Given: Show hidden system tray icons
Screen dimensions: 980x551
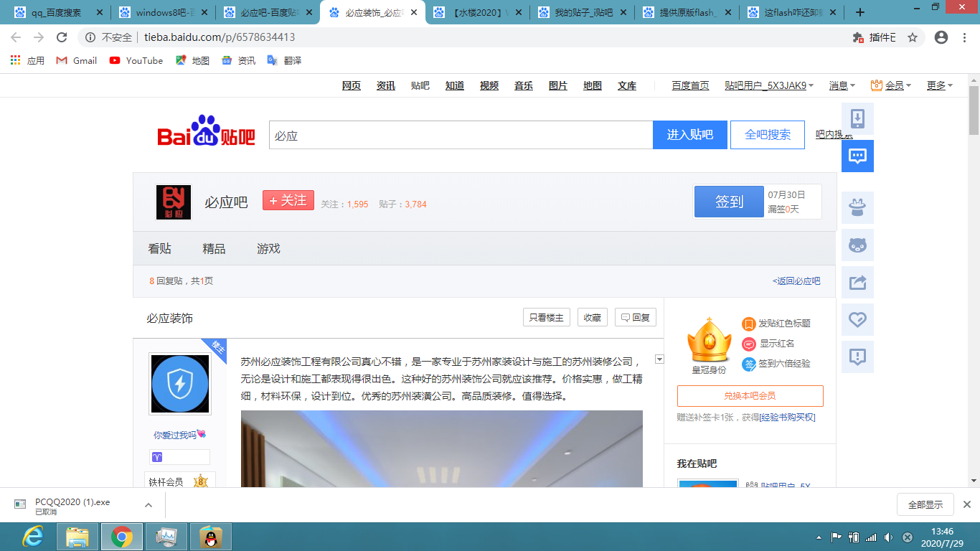Looking at the screenshot, I should point(819,537).
